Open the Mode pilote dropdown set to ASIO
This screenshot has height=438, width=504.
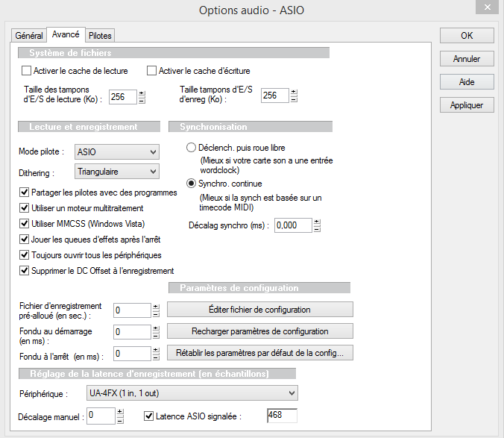[x=116, y=151]
